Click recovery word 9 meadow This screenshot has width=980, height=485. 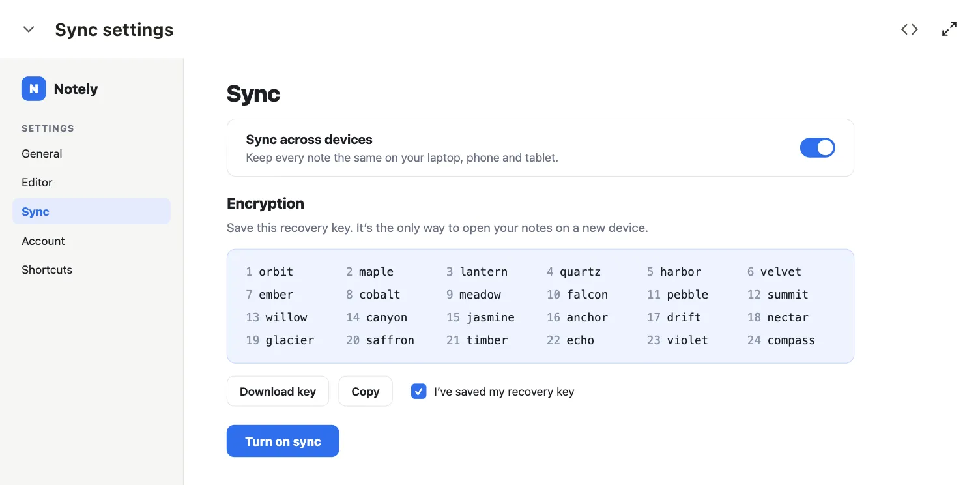[x=474, y=295]
